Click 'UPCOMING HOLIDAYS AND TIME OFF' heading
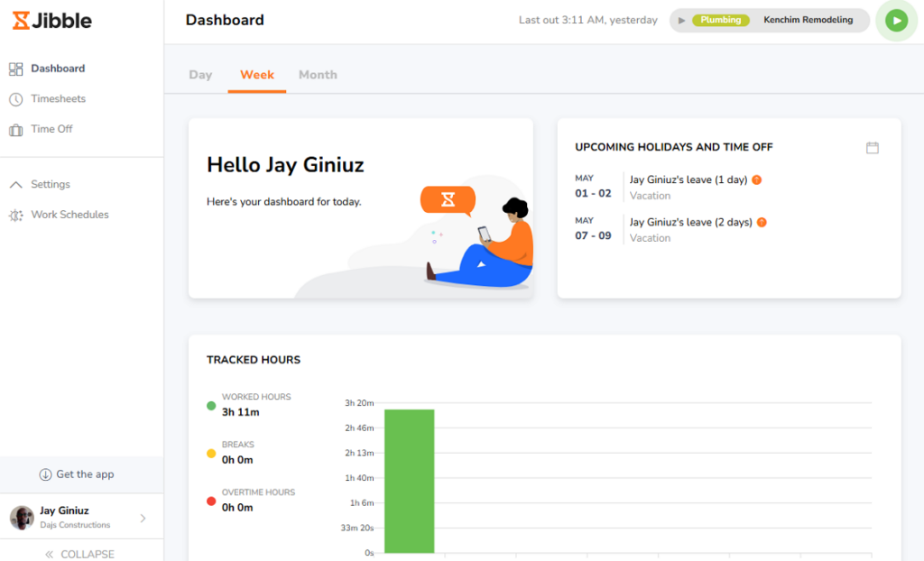924x561 pixels. [673, 147]
